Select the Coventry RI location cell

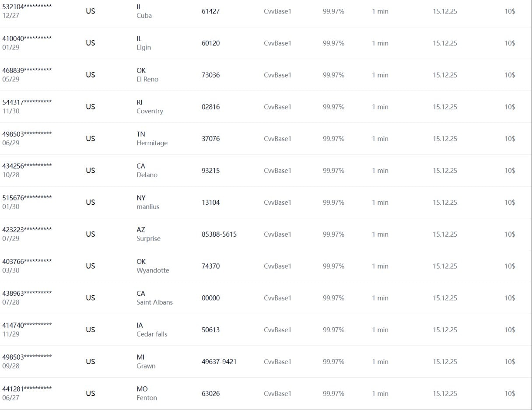(150, 107)
